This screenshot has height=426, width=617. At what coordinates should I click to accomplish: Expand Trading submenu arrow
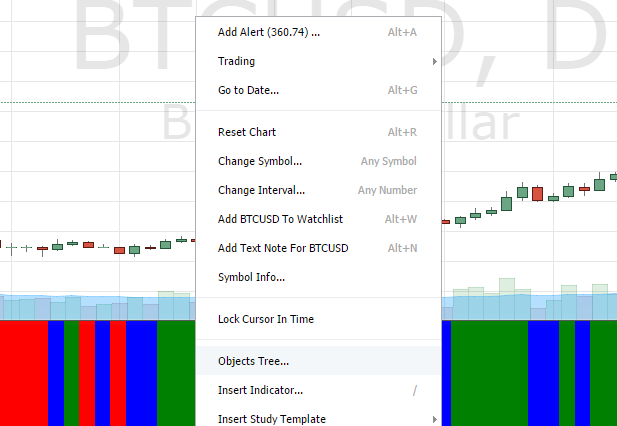click(x=434, y=61)
